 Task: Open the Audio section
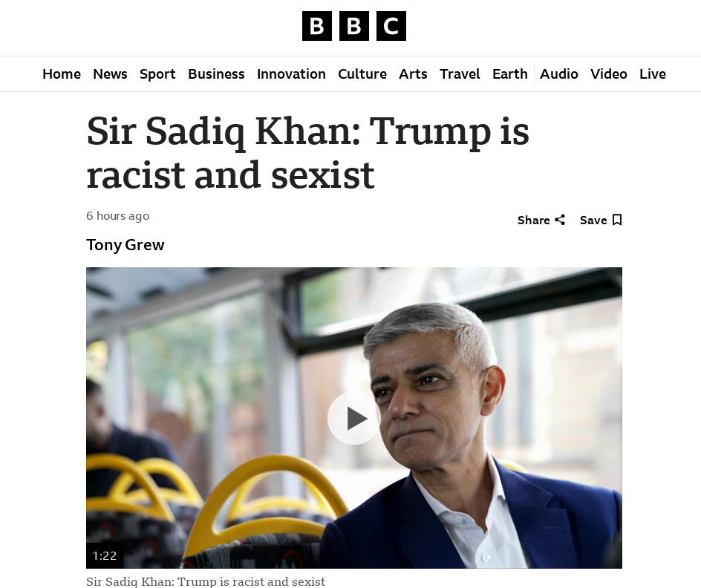(559, 74)
